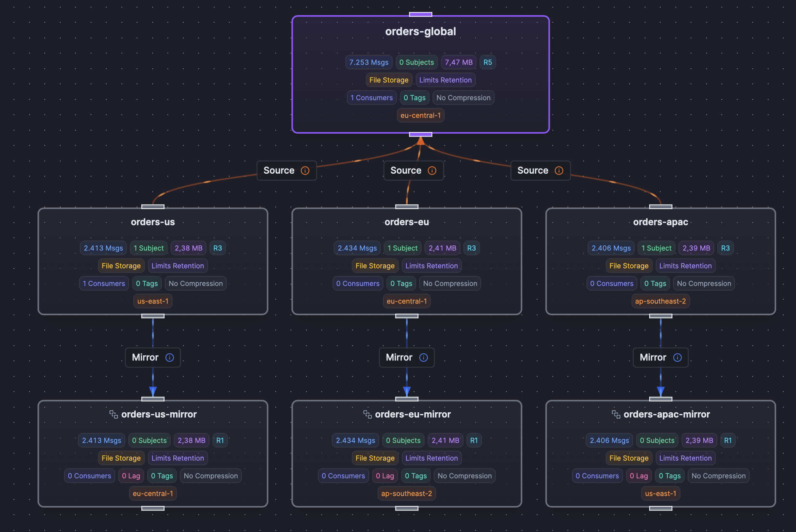Viewport: 796px width, 532px height.
Task: Click the '0 Lag' badge on orders-eu-mirror
Action: tap(385, 476)
